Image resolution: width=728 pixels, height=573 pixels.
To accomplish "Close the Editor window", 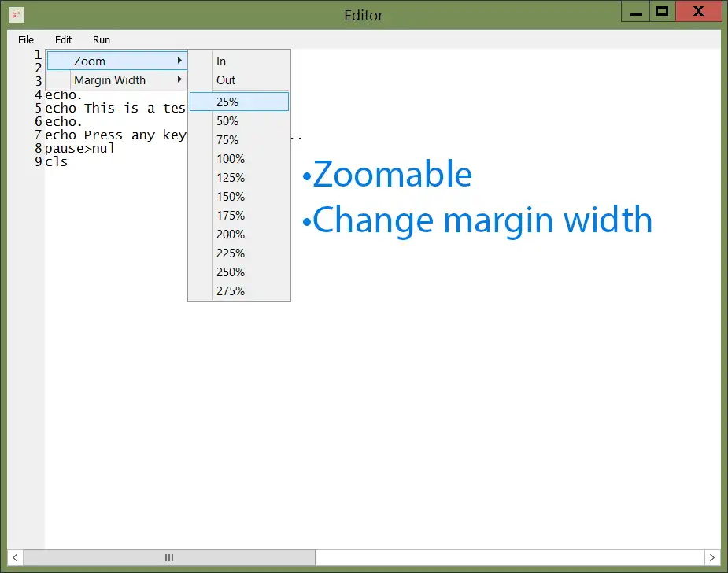I will 698,12.
